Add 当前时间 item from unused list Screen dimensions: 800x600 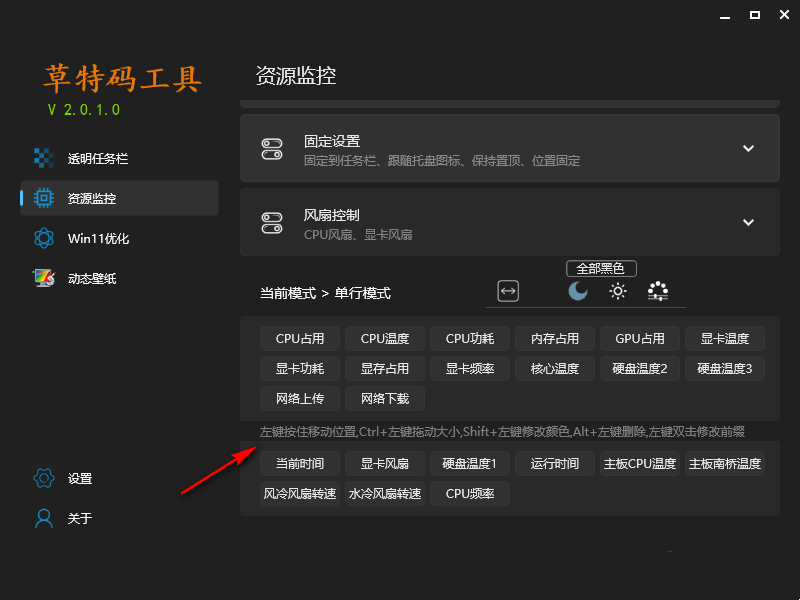click(299, 463)
